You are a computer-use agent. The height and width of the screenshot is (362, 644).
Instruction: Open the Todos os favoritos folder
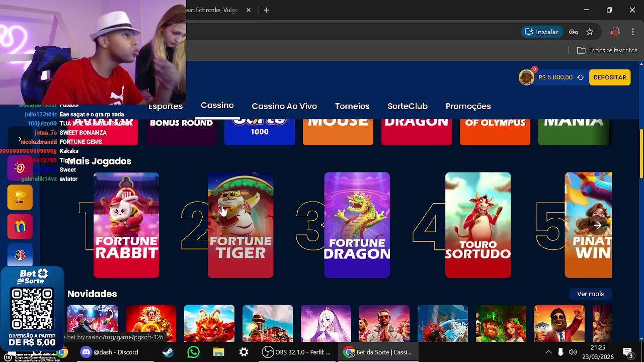[x=607, y=50]
